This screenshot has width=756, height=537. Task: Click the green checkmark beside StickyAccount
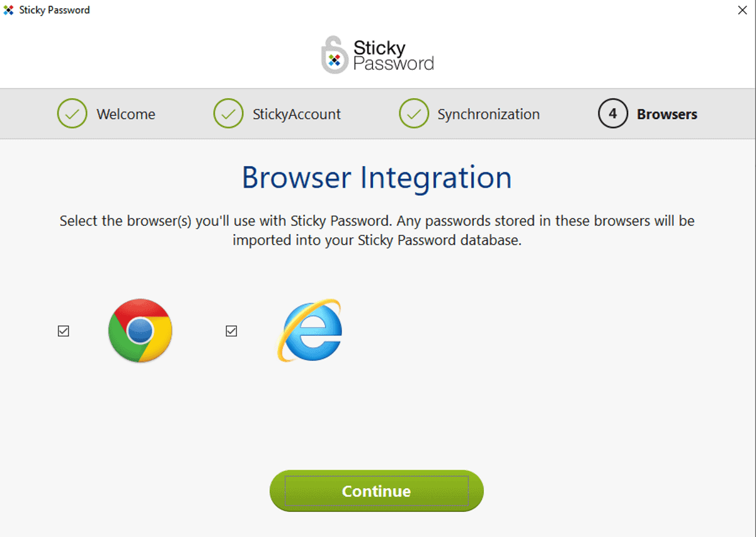[x=228, y=114]
